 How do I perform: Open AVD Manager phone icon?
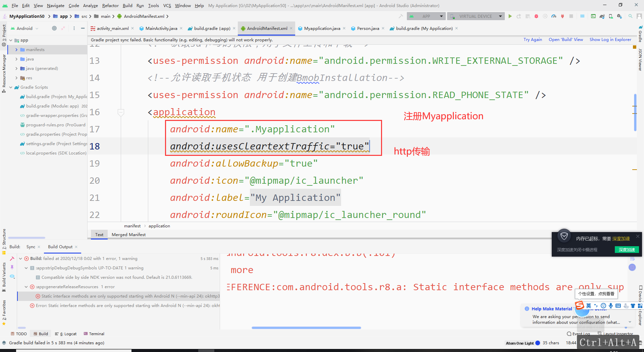pos(611,16)
